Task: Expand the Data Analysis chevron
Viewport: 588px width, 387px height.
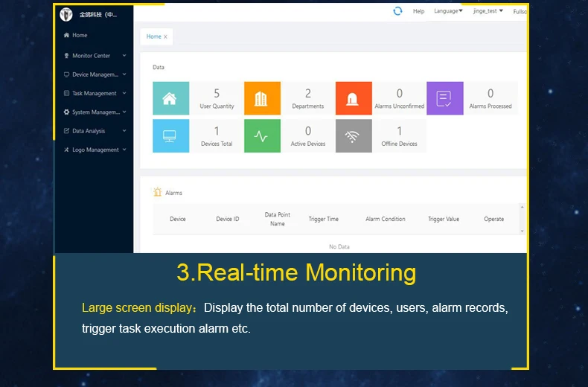Action: pos(124,130)
